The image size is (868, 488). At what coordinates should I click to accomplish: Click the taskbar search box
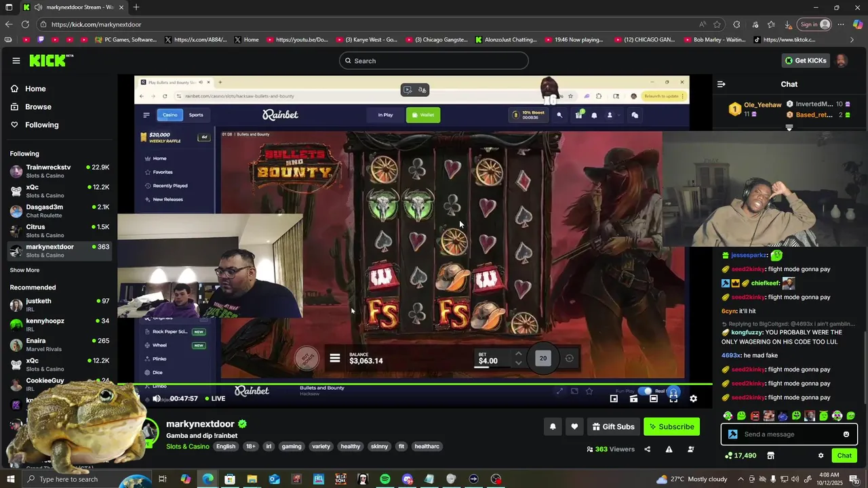[x=87, y=479]
